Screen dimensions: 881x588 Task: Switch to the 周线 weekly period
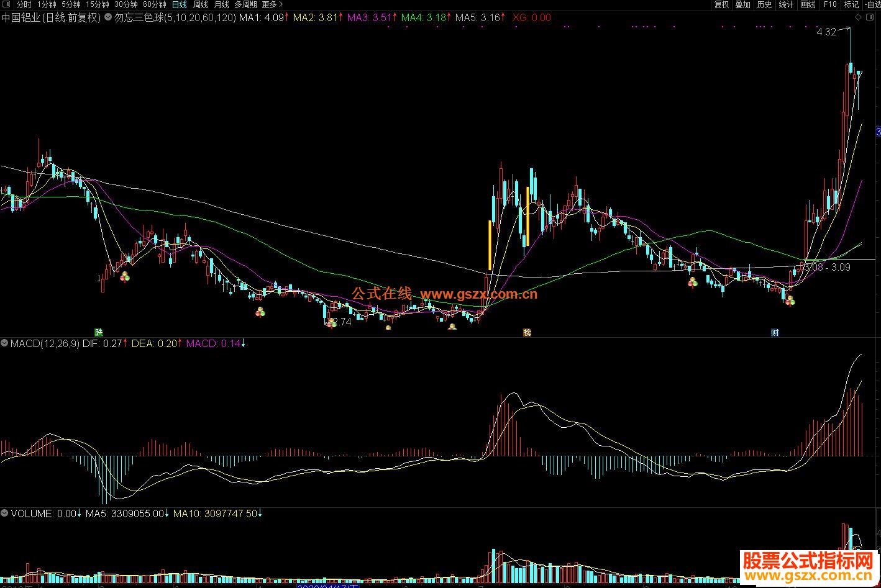(x=201, y=4)
